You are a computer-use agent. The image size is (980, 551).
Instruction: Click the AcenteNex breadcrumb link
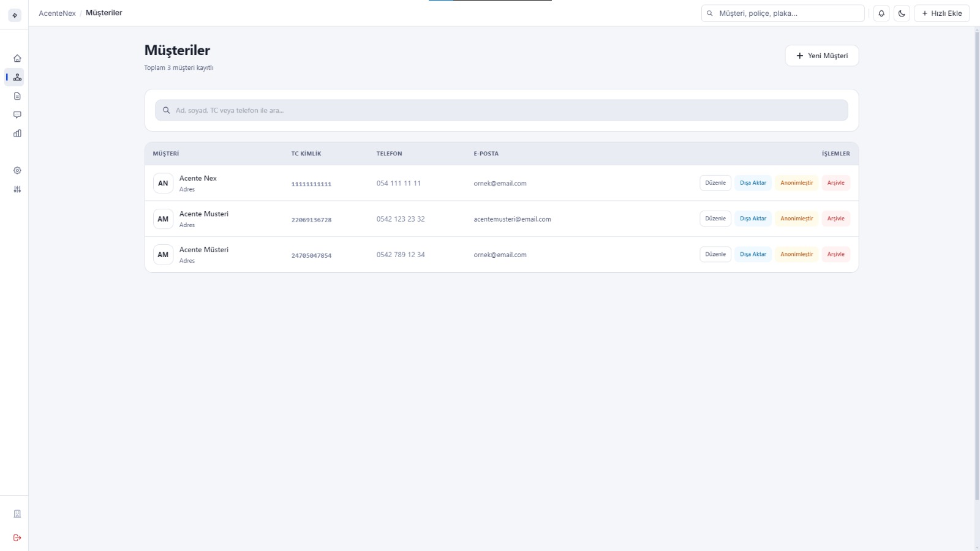tap(57, 13)
